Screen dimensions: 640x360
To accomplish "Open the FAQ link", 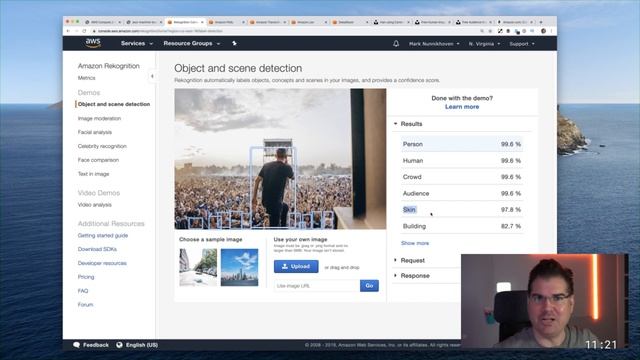I will [x=83, y=291].
